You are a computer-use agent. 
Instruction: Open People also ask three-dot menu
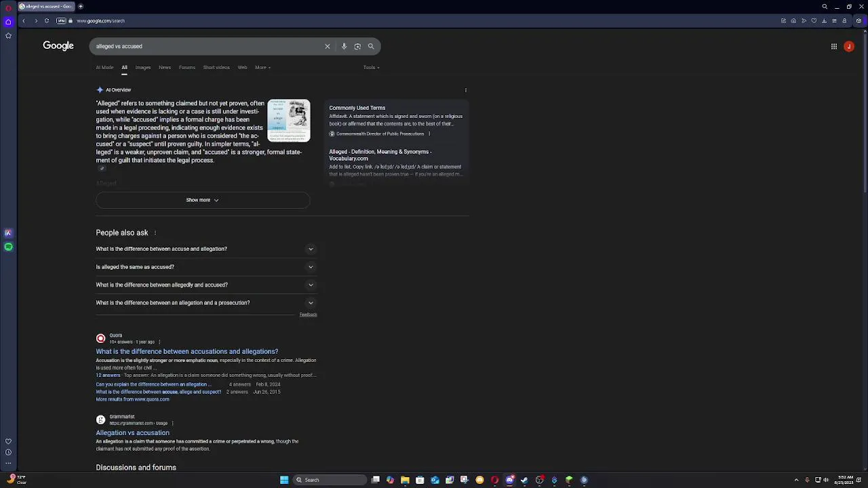tap(155, 233)
